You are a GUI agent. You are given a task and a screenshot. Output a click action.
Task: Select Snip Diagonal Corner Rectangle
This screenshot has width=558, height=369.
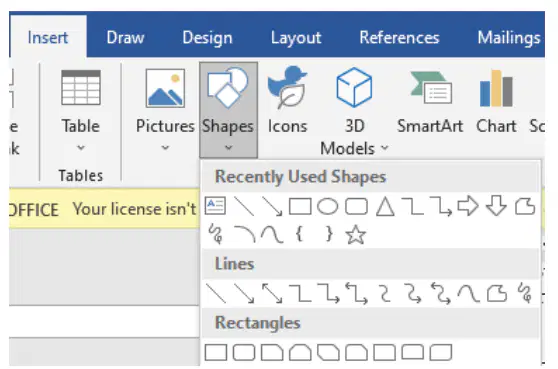tap(328, 352)
